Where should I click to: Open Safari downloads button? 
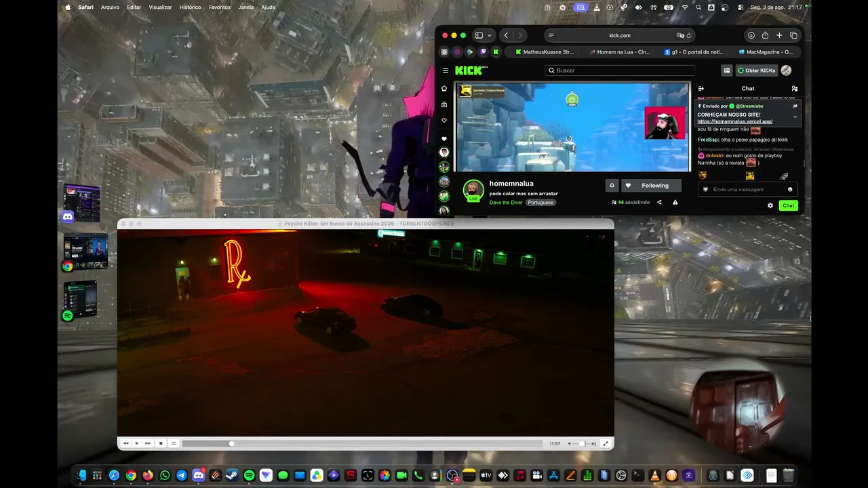[x=751, y=35]
